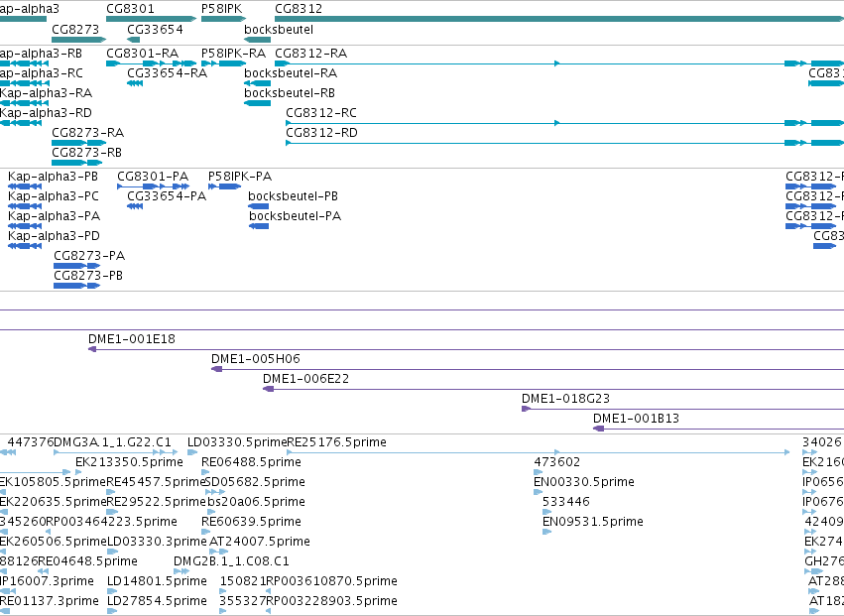The image size is (844, 616).
Task: Open the CG8301-RA transcript label
Action: tap(142, 53)
